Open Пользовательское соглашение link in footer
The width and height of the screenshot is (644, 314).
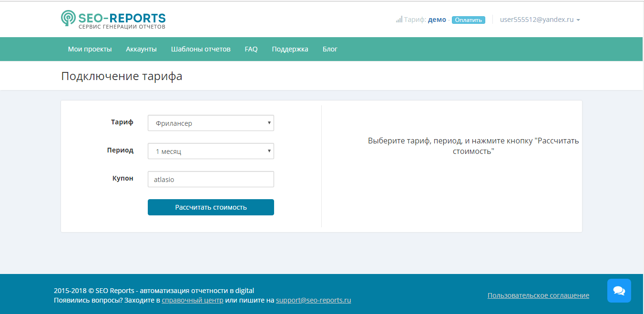[x=538, y=295]
